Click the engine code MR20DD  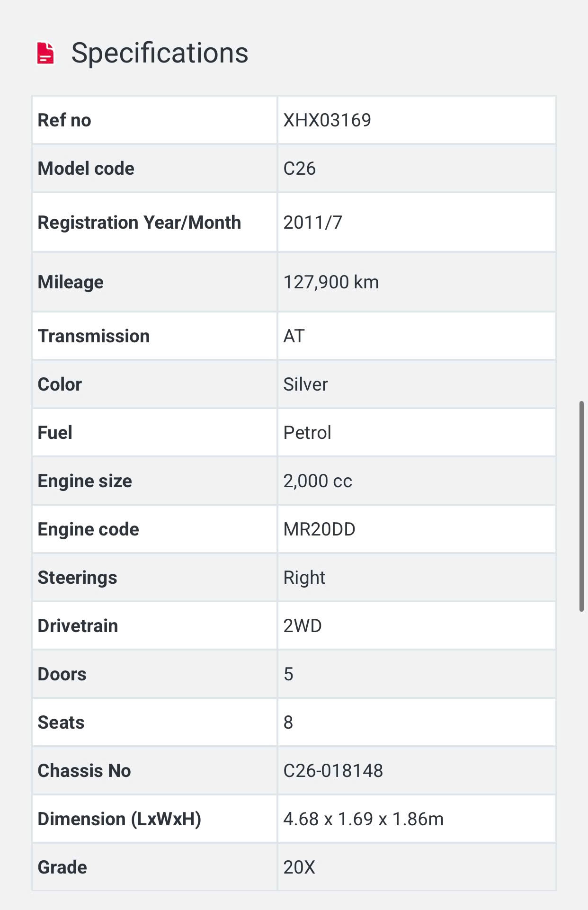coord(319,529)
